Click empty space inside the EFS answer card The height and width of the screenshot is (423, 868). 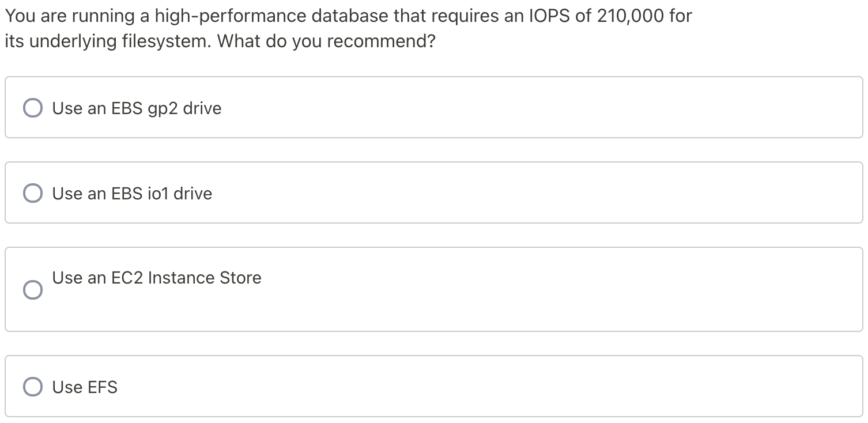click(x=519, y=387)
